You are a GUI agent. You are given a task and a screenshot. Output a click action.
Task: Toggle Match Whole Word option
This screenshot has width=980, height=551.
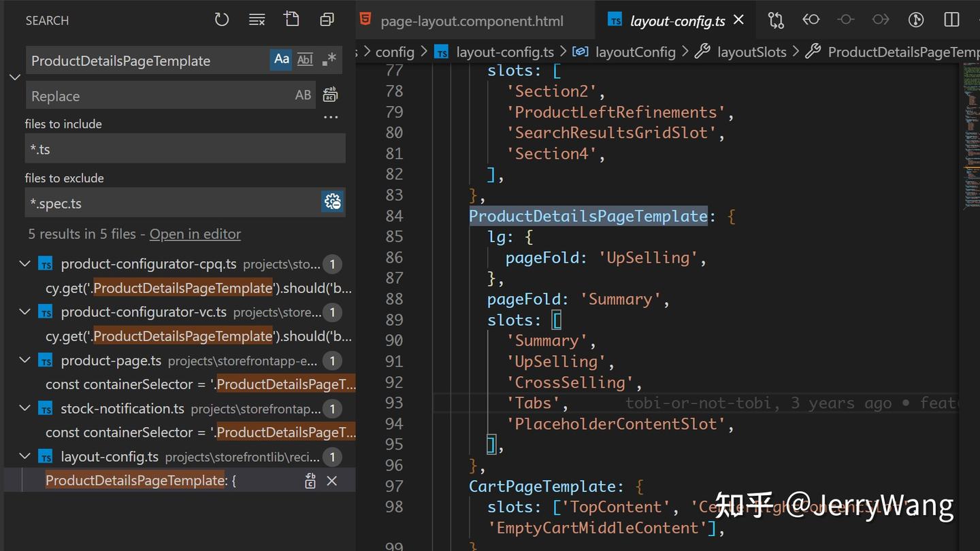(305, 60)
